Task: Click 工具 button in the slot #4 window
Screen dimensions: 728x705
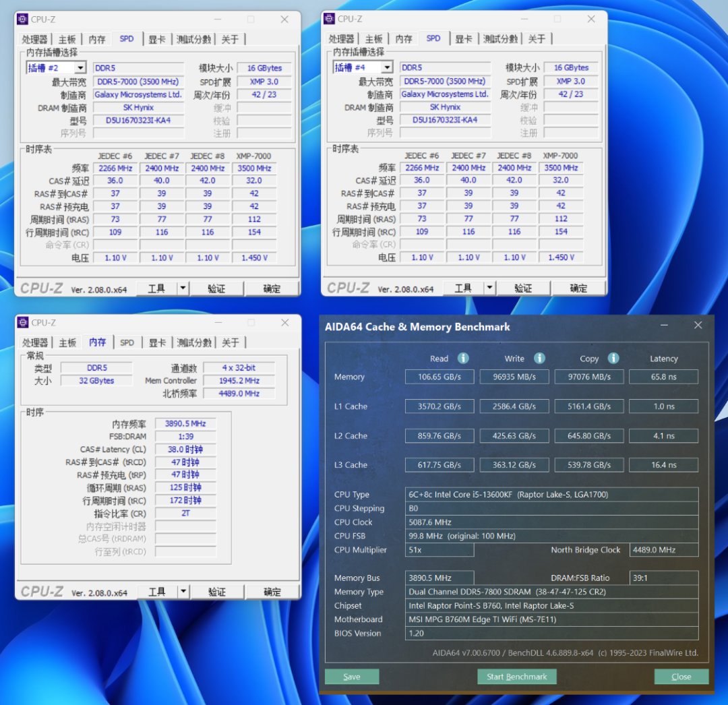Action: coord(463,288)
